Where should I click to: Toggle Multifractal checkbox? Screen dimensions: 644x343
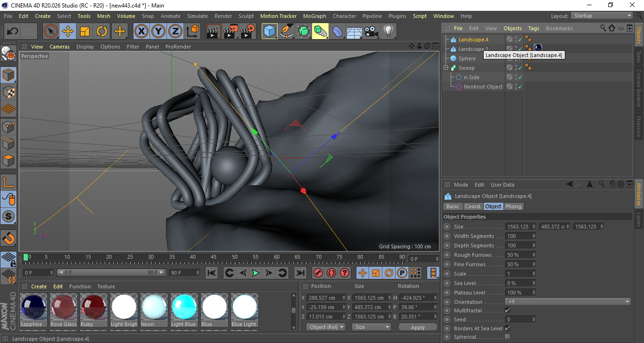pos(507,310)
